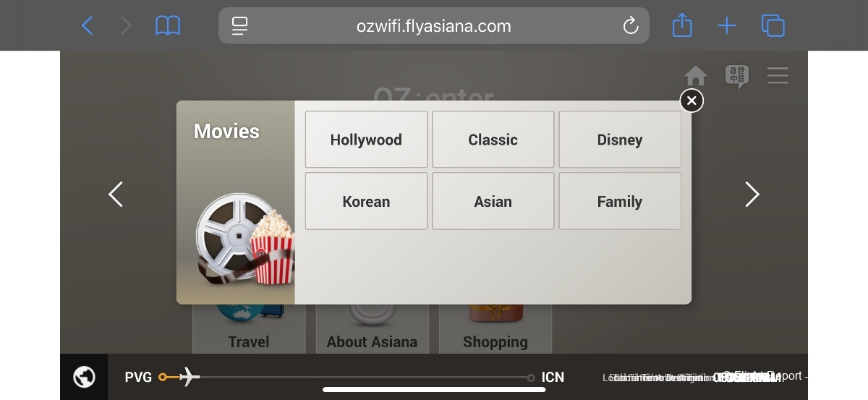The height and width of the screenshot is (400, 868).
Task: Click the PVG to ICN flight progress bar
Action: point(346,377)
